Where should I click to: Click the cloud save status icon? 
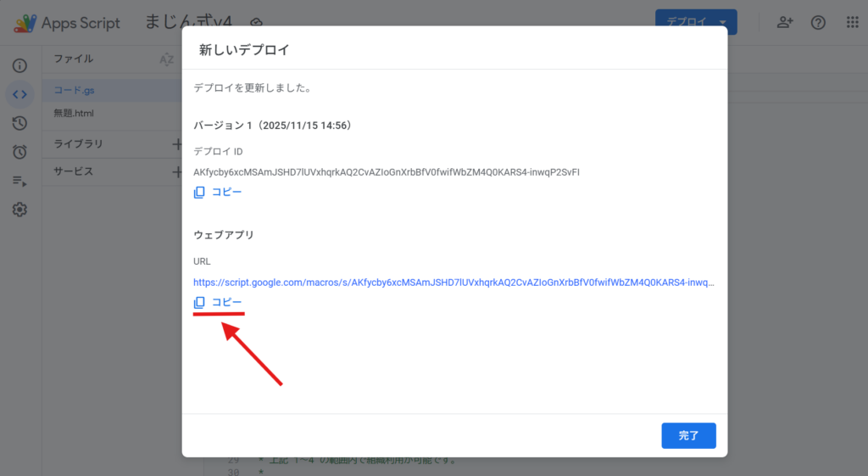(257, 23)
